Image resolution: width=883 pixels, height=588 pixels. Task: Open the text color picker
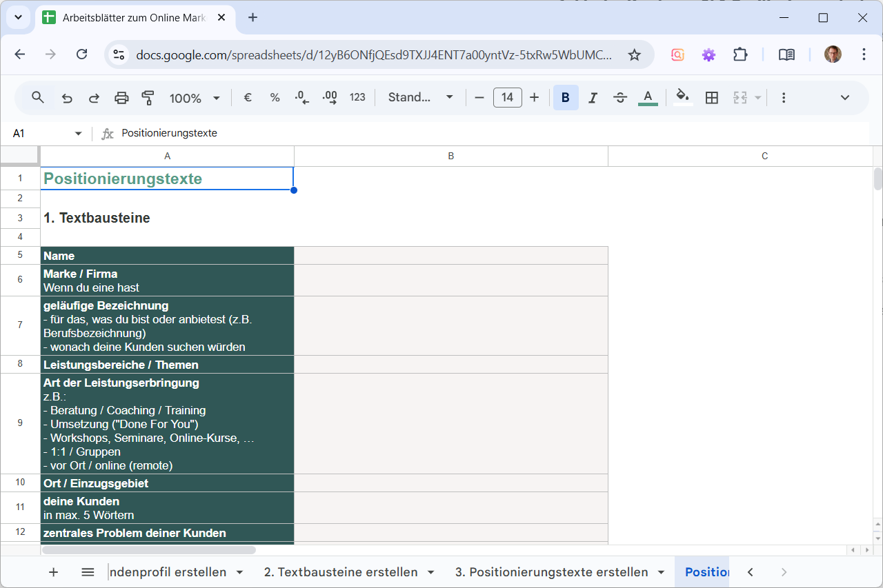[x=648, y=98]
